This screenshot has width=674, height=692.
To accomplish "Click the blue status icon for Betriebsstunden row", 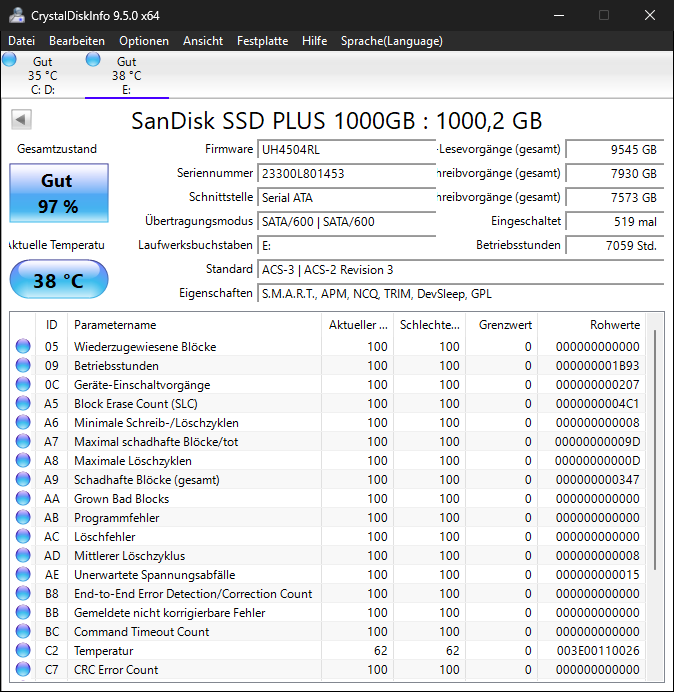I will 23,366.
